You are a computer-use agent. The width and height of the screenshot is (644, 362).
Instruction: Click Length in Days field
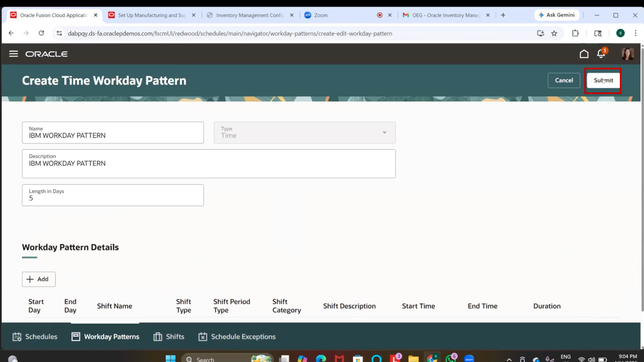(x=113, y=195)
